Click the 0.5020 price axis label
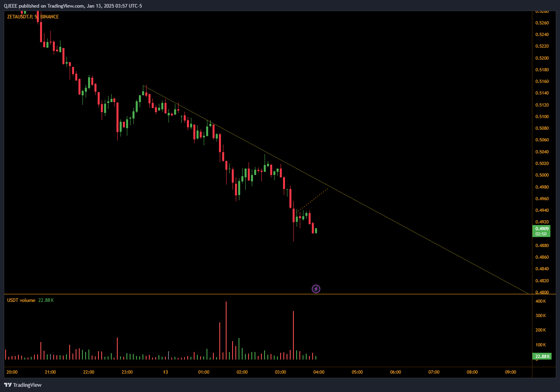Viewport: 560px width, 392px height. (x=542, y=163)
